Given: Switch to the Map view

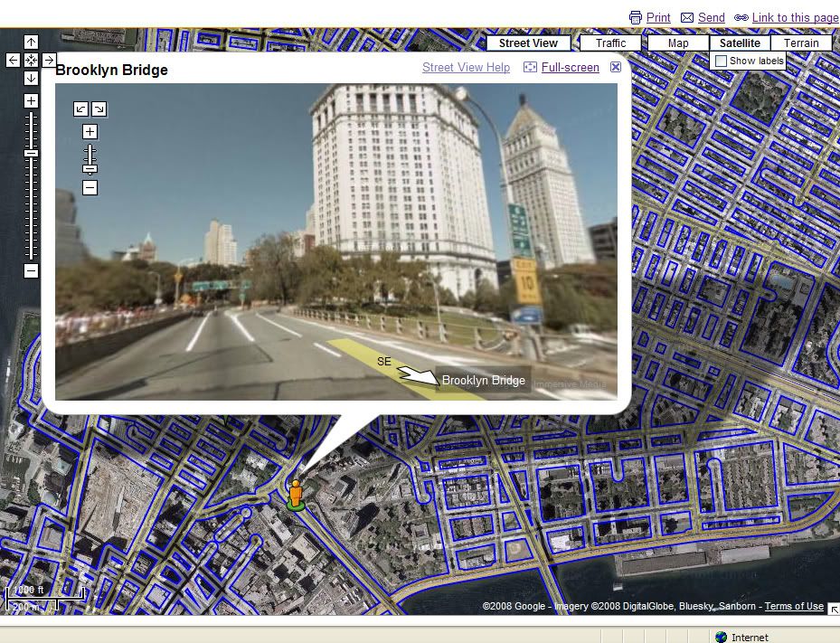Looking at the screenshot, I should pyautogui.click(x=678, y=43).
